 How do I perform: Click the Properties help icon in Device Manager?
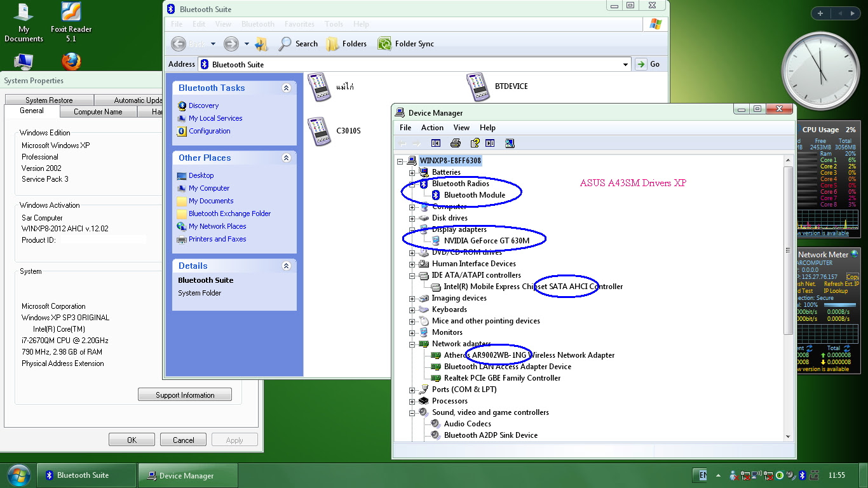pos(474,143)
